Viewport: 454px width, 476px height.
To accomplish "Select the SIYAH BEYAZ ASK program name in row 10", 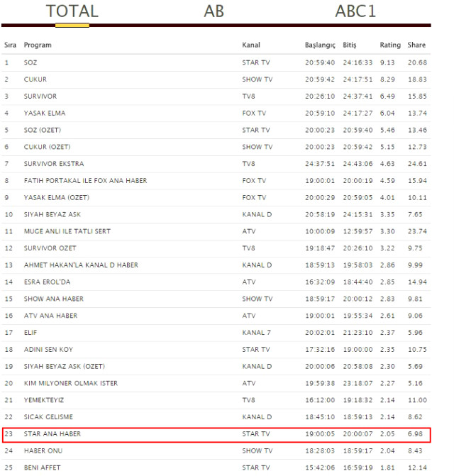I will tap(52, 214).
